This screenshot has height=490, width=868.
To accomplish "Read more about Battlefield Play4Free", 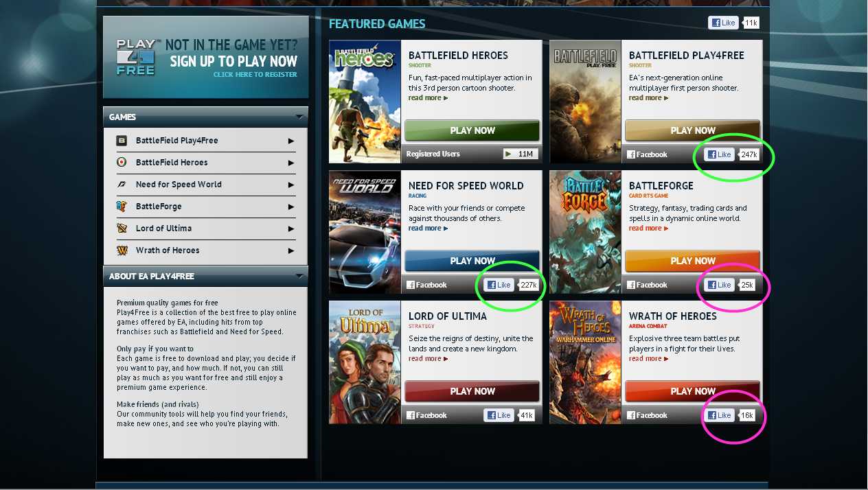I will [648, 98].
